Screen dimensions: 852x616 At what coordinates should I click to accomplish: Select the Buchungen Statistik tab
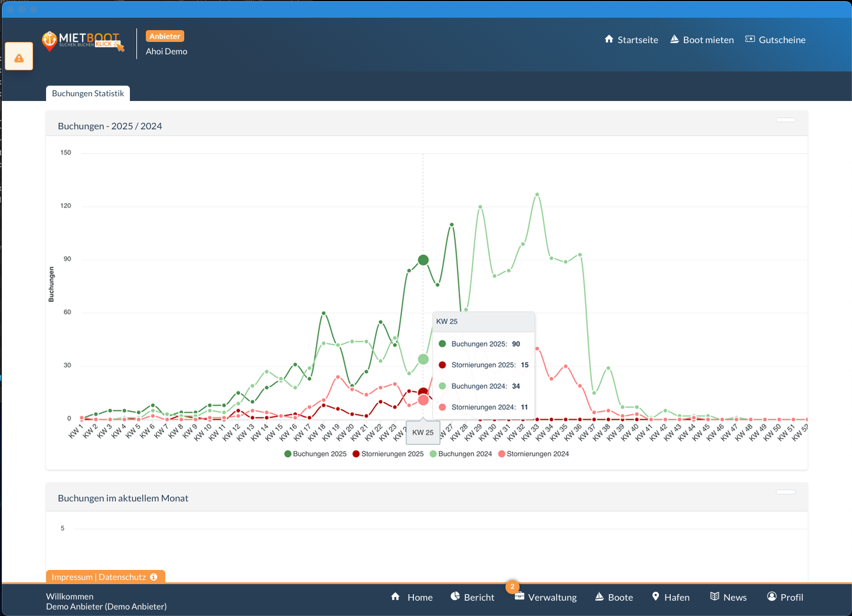pyautogui.click(x=88, y=93)
